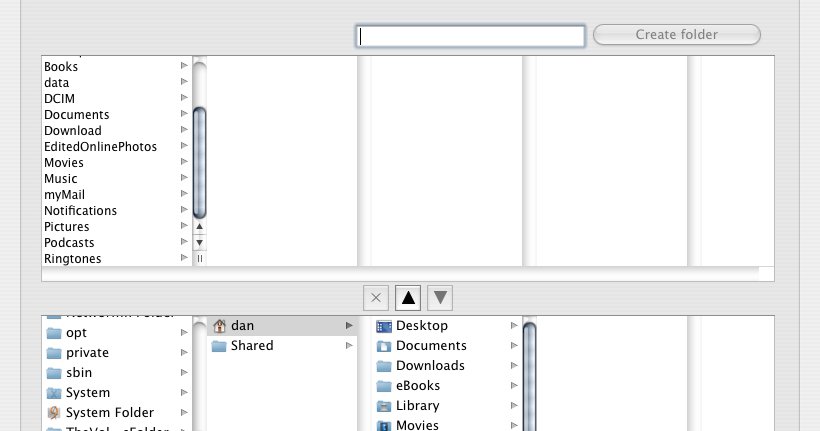The image size is (820, 431).
Task: Click the Library folder icon
Action: pos(384,406)
